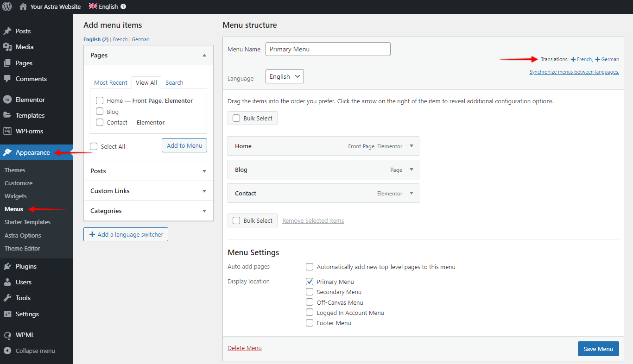Click the Posts pin icon in sidebar

[7, 31]
